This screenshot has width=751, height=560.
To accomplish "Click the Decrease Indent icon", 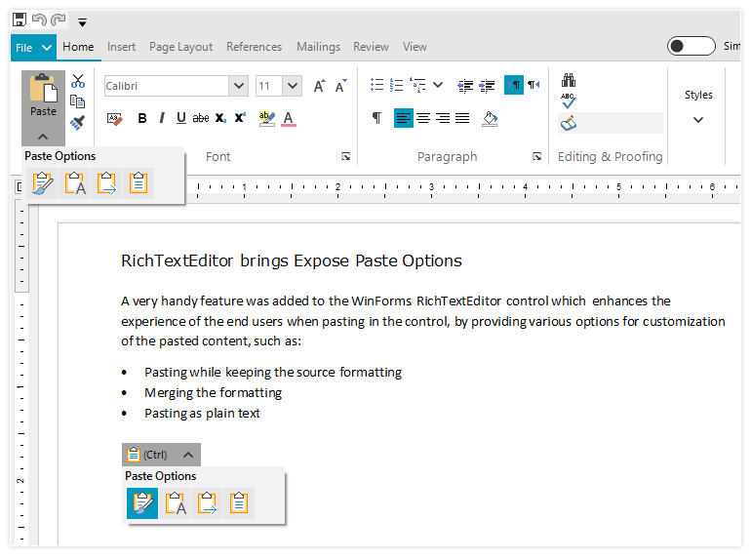I will point(465,86).
